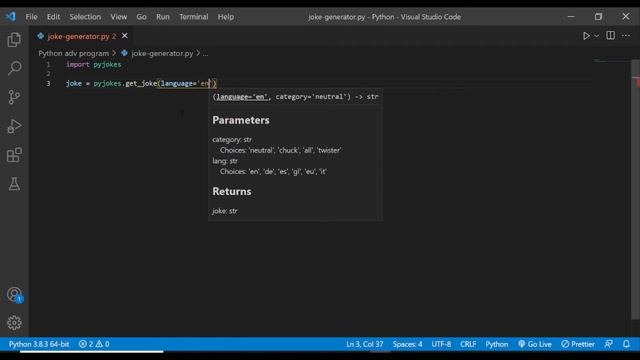Open the Manage gear settings
The width and height of the screenshot is (640, 360).
(x=14, y=323)
